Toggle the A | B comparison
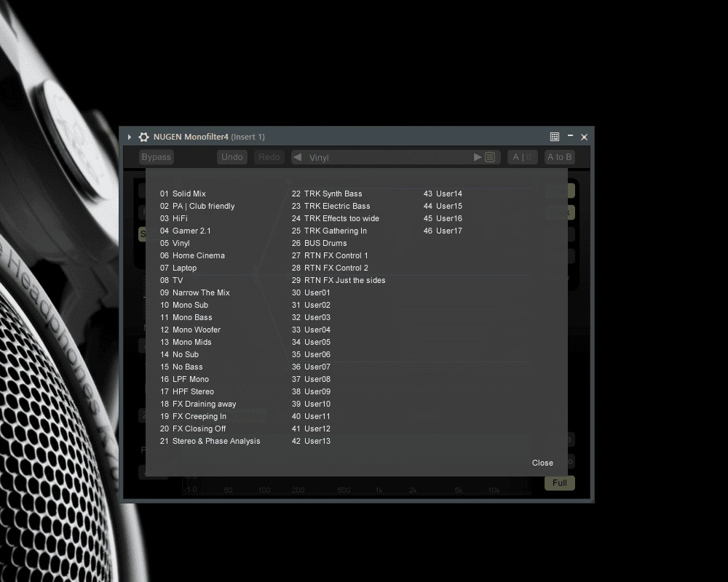This screenshot has width=728, height=582. coord(522,157)
